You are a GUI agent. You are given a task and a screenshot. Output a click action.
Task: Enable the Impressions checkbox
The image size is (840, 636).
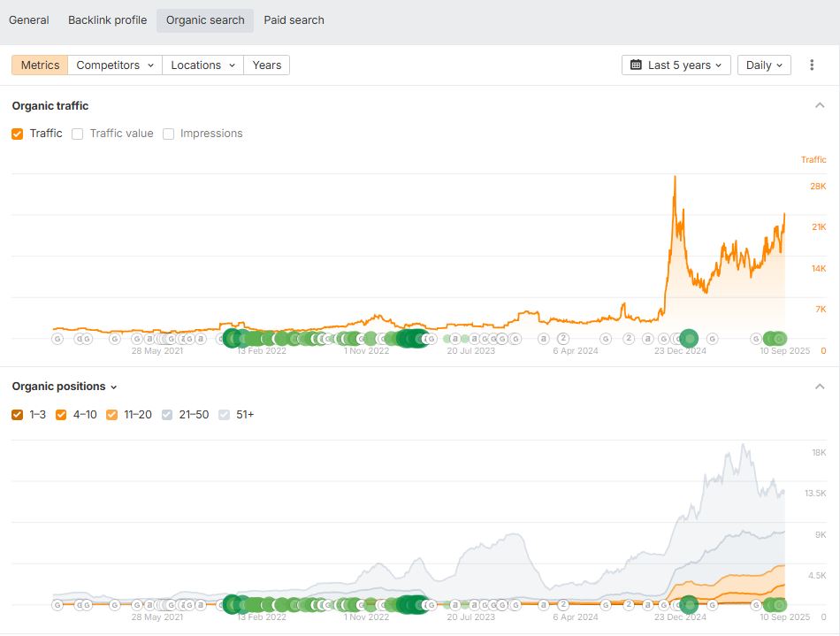point(168,133)
